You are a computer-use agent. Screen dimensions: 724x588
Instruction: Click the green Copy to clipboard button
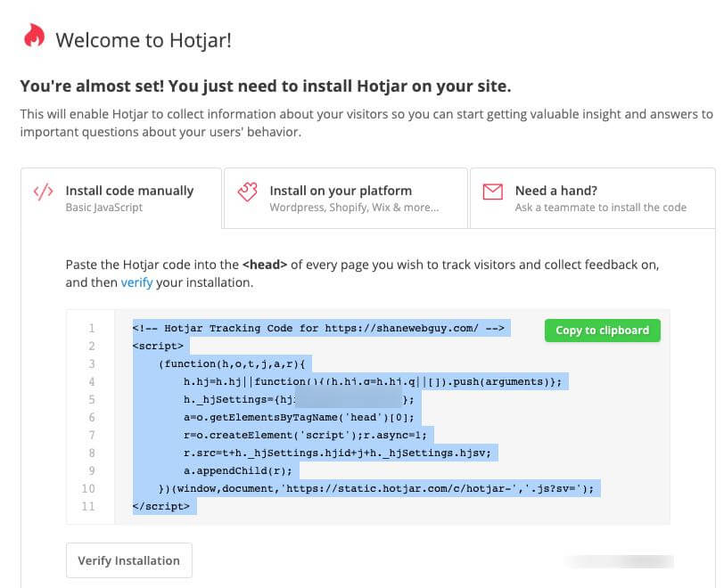(x=602, y=330)
